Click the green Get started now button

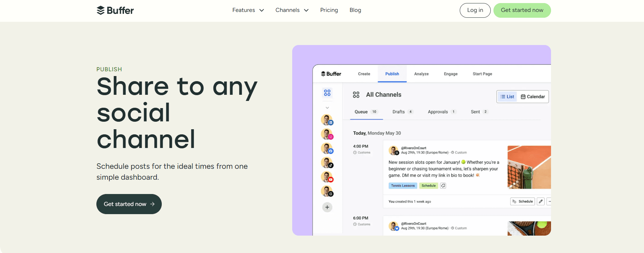pyautogui.click(x=522, y=10)
